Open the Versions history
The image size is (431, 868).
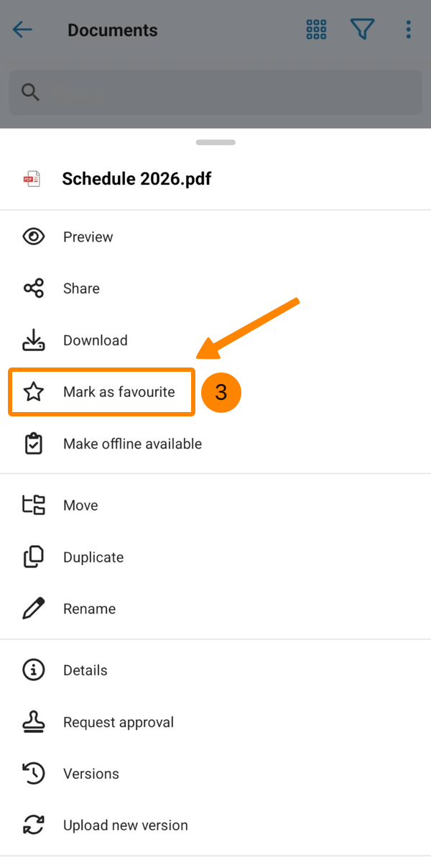[x=91, y=774]
